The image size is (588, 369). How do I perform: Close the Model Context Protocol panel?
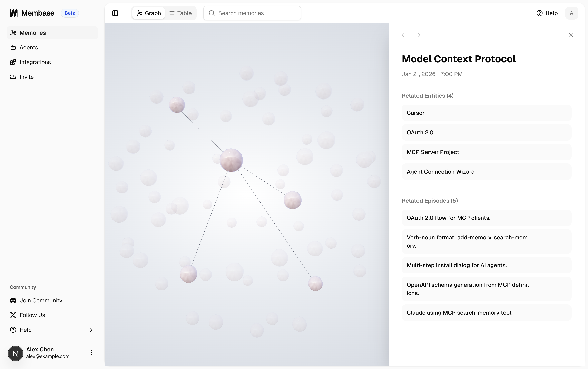pos(571,34)
